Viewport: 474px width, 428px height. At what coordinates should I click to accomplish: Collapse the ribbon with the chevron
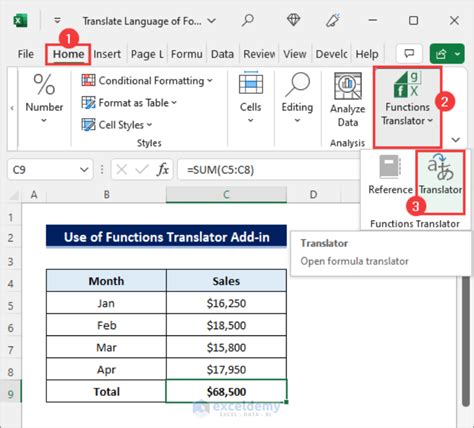click(x=456, y=140)
